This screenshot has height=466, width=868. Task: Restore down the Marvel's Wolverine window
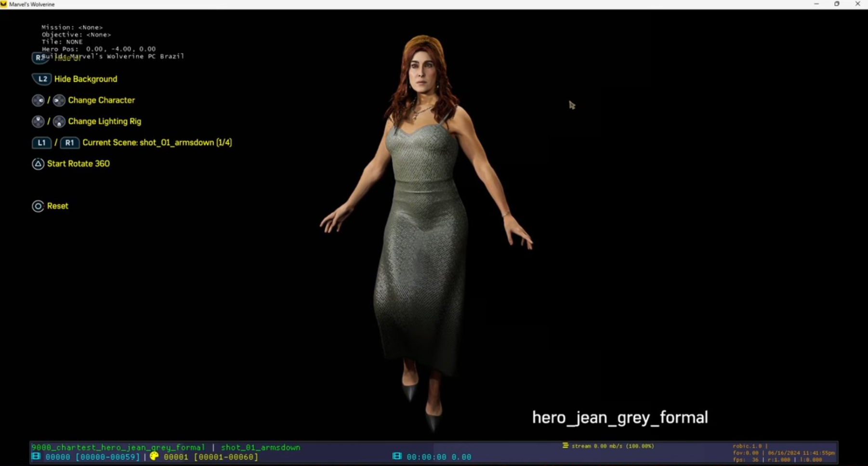(837, 4)
